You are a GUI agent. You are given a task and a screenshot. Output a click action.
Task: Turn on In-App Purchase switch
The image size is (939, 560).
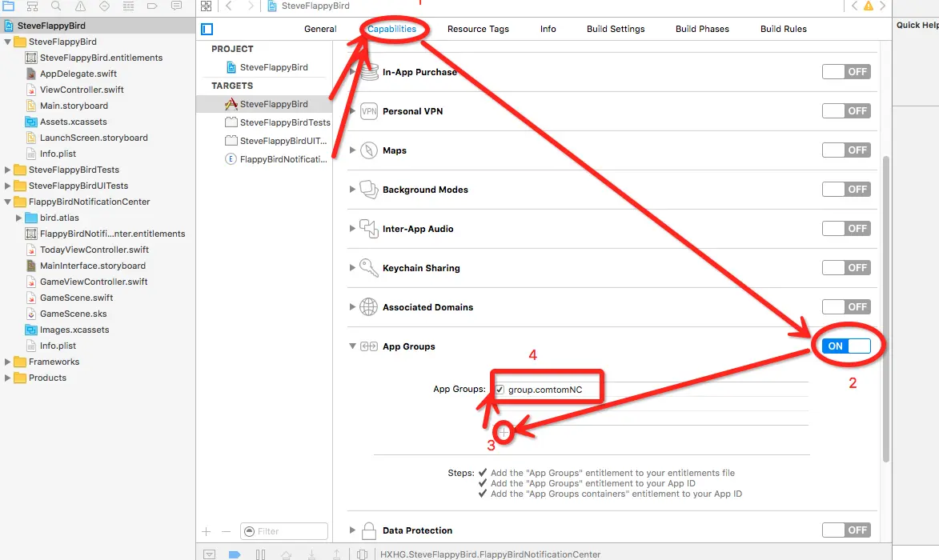[846, 72]
